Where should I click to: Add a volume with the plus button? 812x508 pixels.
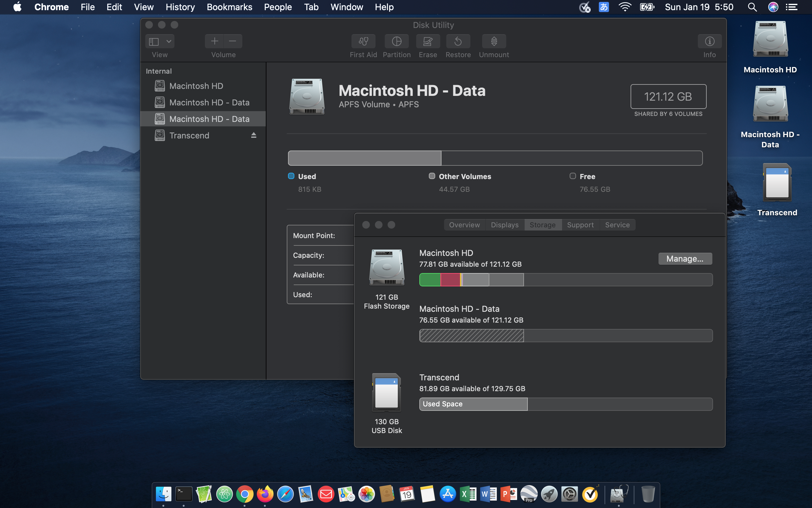214,41
